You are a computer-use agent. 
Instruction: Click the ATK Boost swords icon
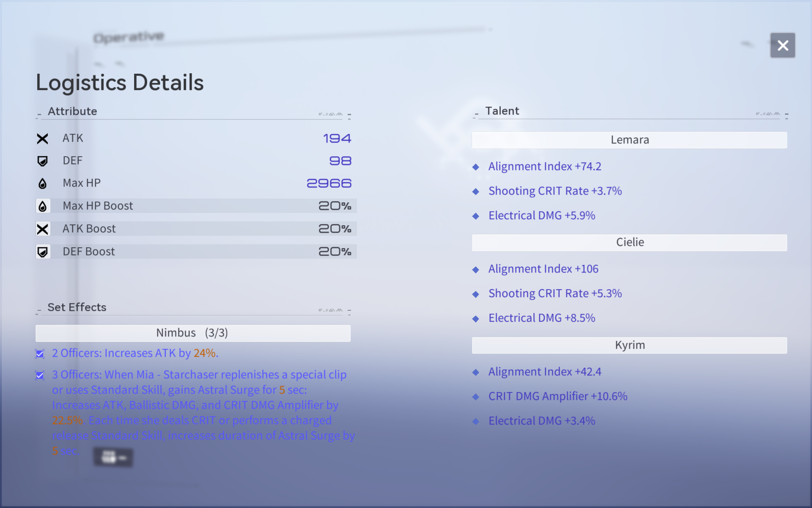point(42,229)
